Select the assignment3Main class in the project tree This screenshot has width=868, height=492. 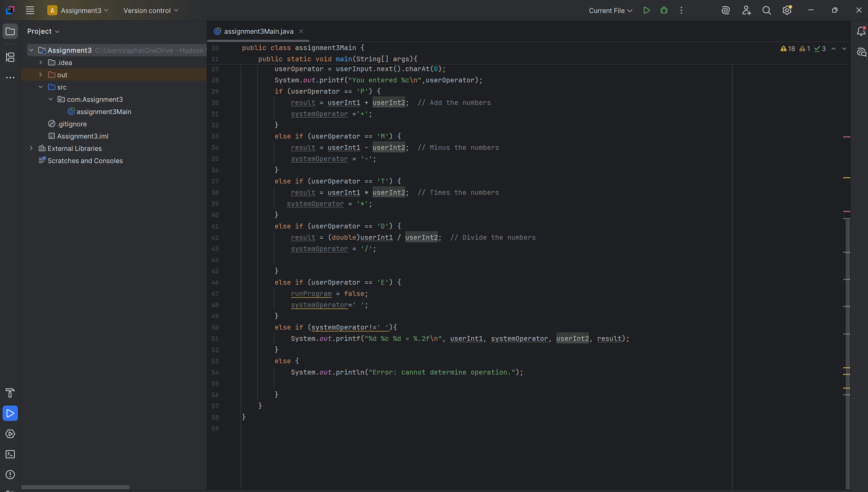[x=103, y=112]
